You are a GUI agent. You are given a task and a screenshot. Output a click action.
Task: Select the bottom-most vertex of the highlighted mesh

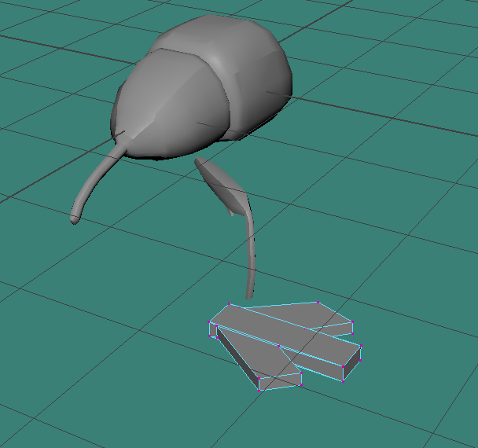click(x=259, y=390)
